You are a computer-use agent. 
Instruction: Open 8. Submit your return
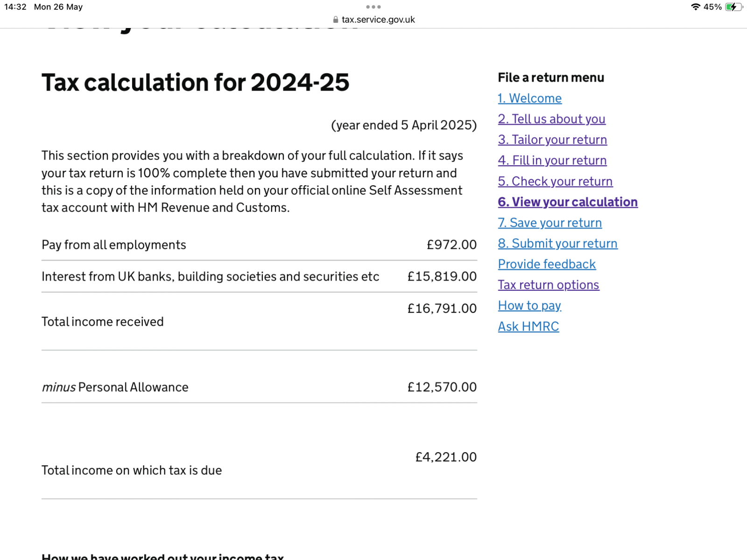point(557,244)
